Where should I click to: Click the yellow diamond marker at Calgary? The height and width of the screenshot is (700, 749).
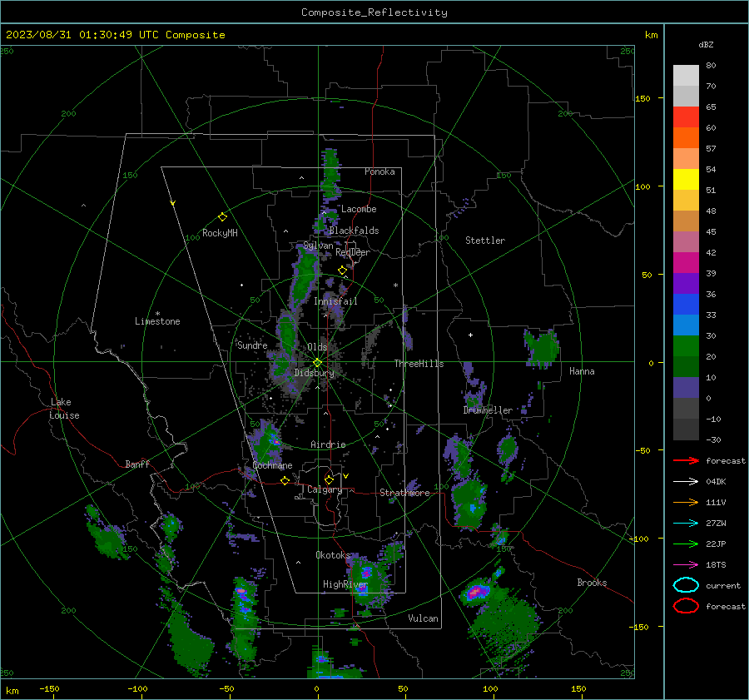click(x=329, y=479)
